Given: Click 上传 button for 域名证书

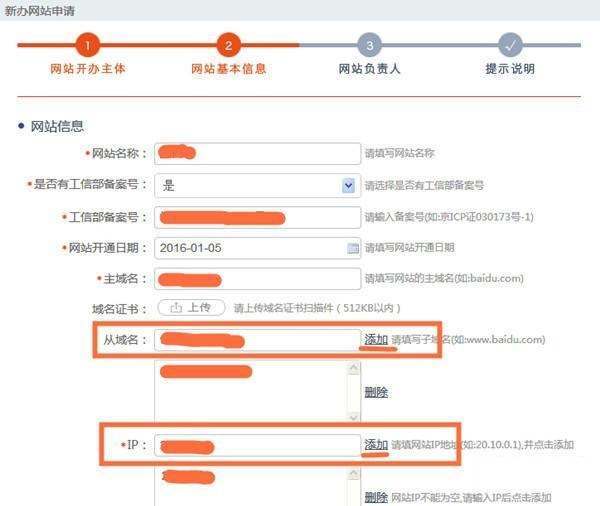Looking at the screenshot, I should (191, 308).
